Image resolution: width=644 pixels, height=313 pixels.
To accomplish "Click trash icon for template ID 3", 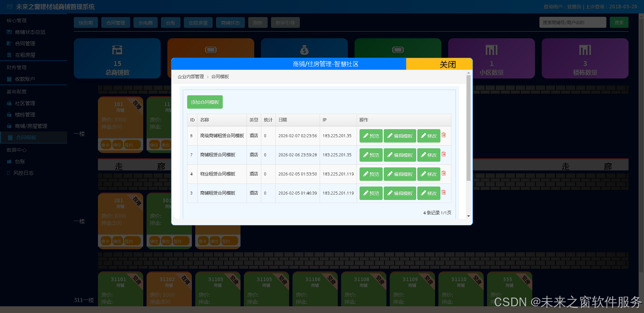I will pyautogui.click(x=443, y=193).
